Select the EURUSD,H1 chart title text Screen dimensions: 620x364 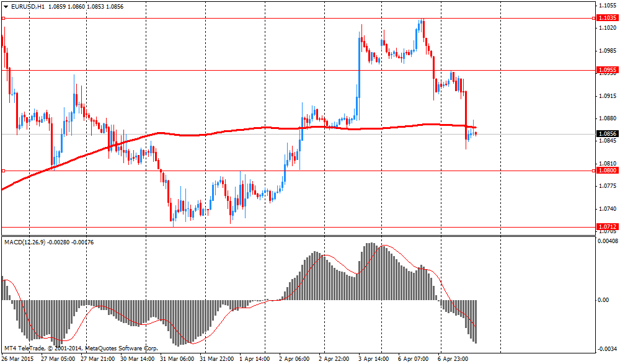[x=28, y=7]
